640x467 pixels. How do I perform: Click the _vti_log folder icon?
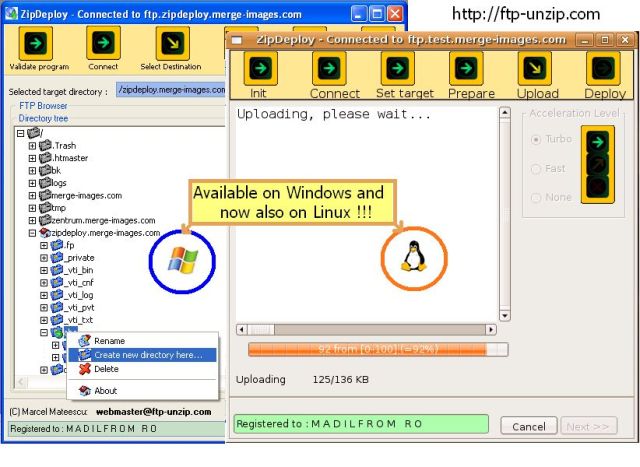[57, 295]
